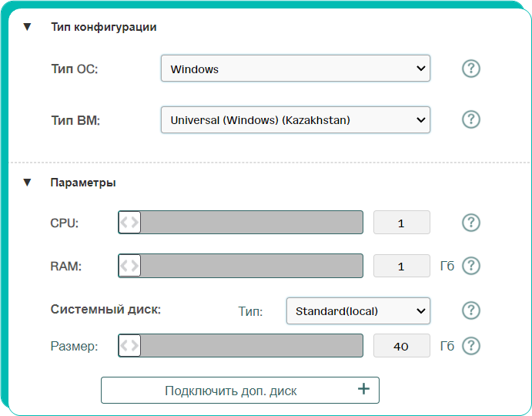Click the CPU value field showing 1
Image resolution: width=532 pixels, height=416 pixels.
(402, 223)
